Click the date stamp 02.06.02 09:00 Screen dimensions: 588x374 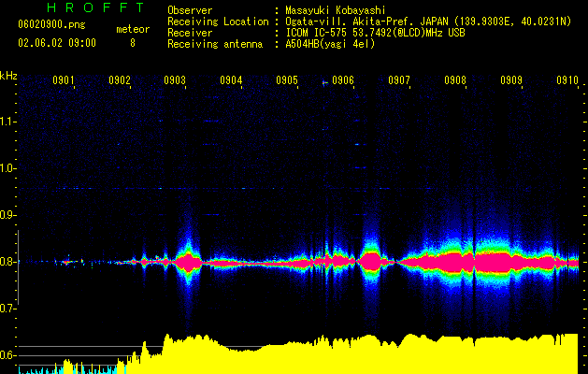click(57, 43)
